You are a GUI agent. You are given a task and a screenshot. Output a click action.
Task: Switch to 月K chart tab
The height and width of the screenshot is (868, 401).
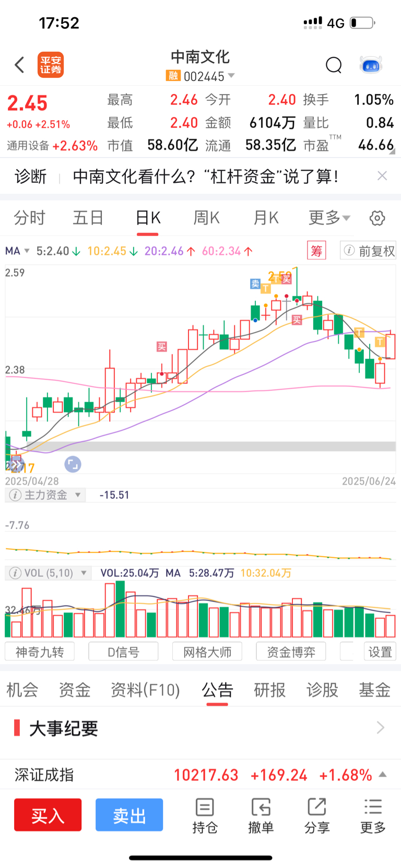coord(266,218)
